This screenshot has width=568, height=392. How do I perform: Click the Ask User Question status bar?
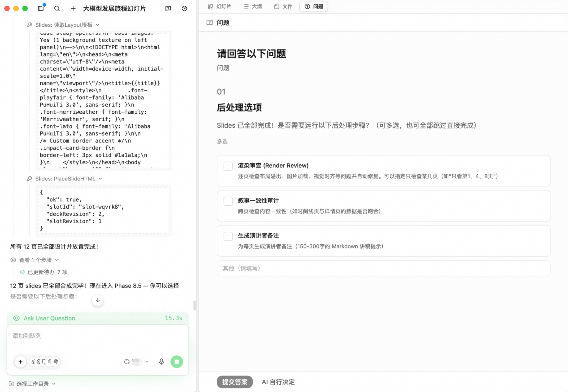click(98, 318)
